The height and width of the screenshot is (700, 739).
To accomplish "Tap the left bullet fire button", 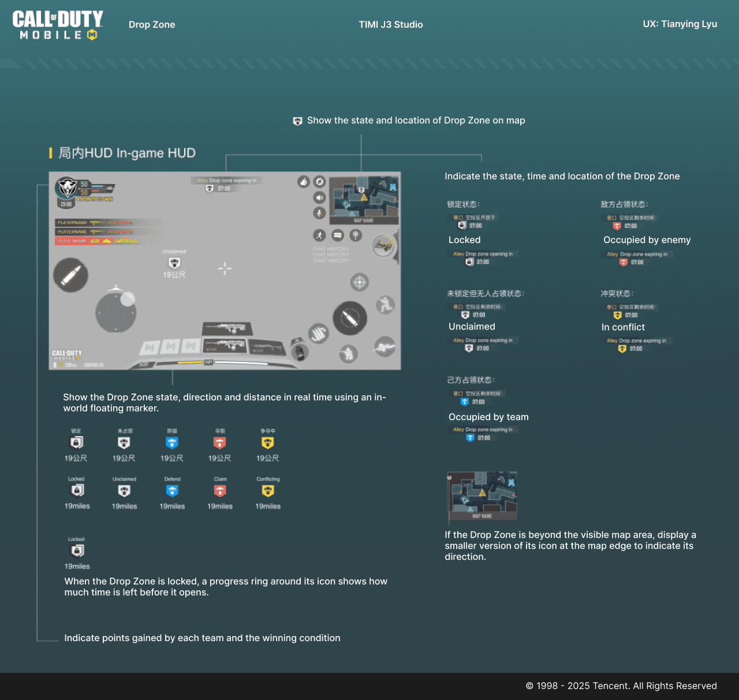I will pos(70,275).
